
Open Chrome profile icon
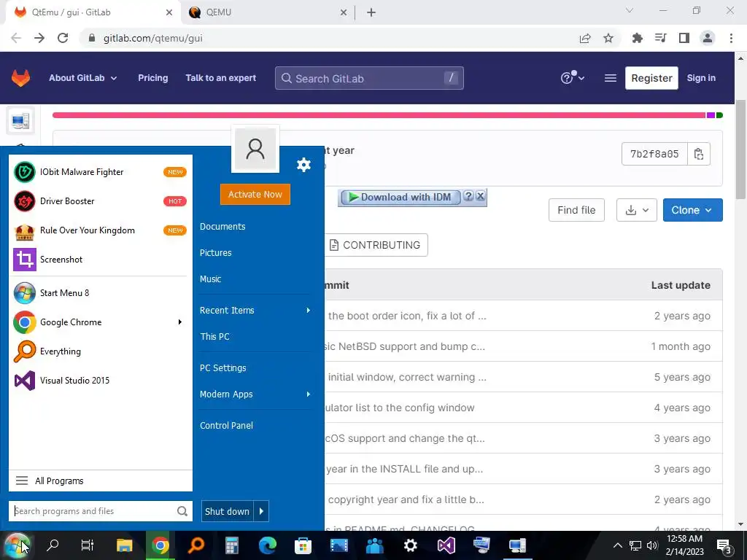(708, 38)
